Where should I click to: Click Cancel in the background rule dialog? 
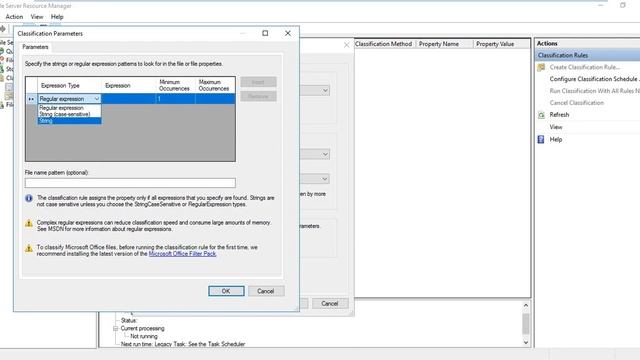[330, 304]
